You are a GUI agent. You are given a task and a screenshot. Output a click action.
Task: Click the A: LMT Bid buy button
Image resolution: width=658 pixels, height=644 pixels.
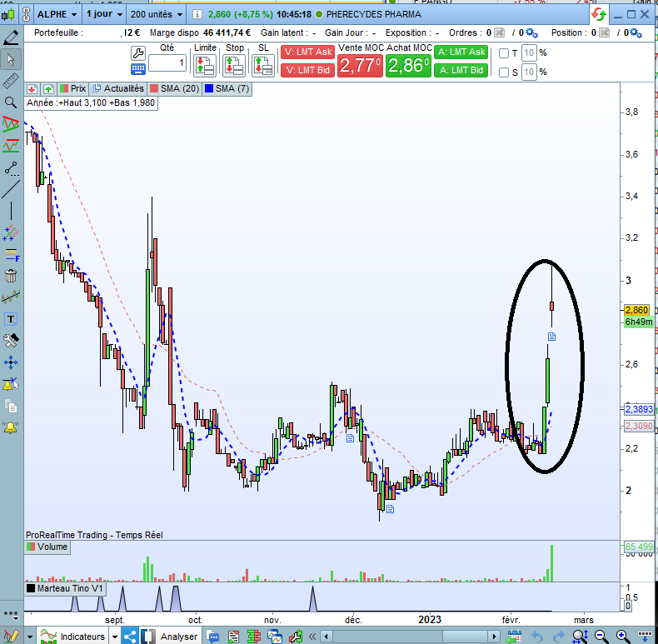[461, 70]
